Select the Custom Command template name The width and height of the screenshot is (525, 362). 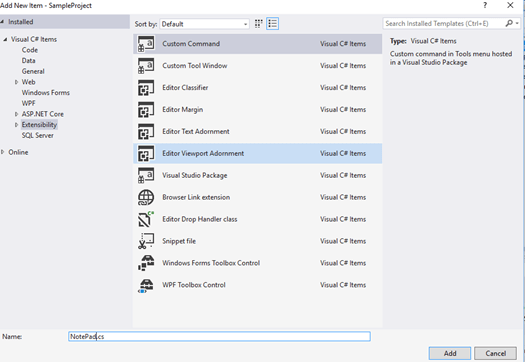tap(191, 44)
